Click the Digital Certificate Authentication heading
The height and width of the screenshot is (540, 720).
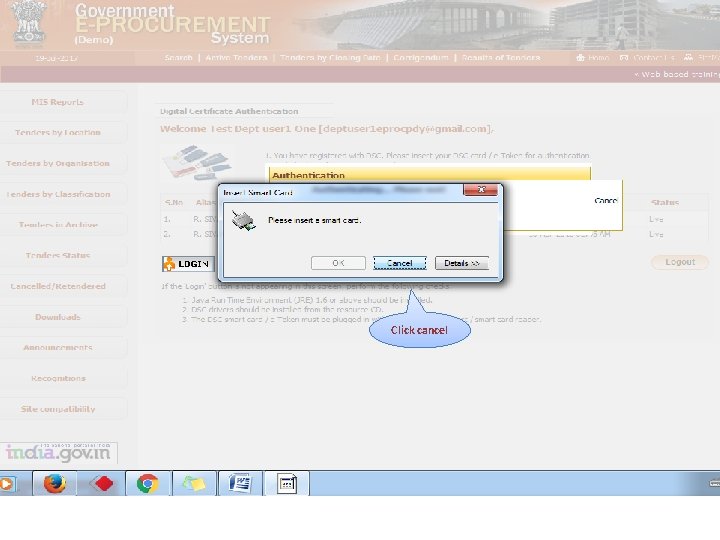pyautogui.click(x=229, y=111)
